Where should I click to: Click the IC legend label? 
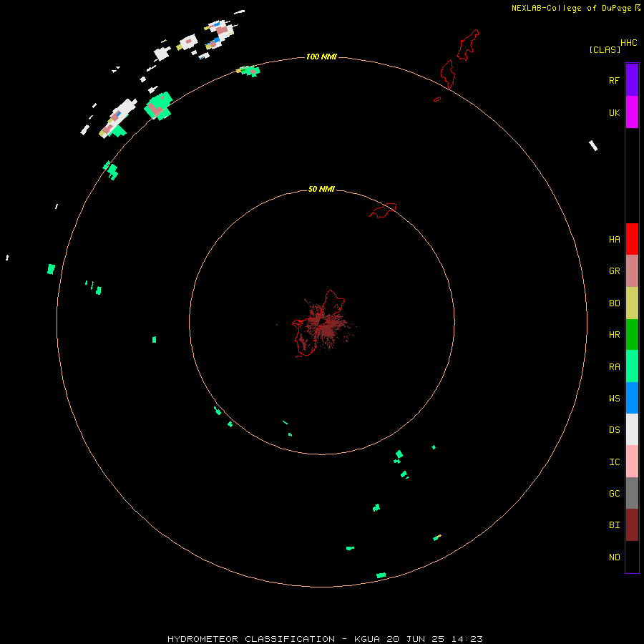pos(614,462)
